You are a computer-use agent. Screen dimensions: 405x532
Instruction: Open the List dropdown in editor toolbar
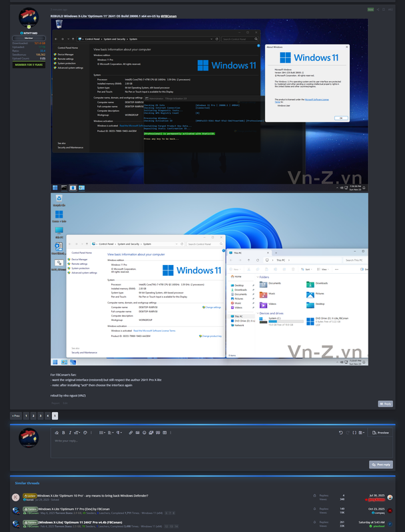(102, 433)
